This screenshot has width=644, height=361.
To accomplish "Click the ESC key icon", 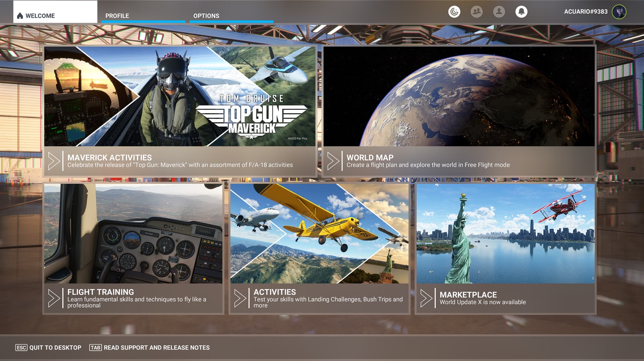I will [x=21, y=348].
